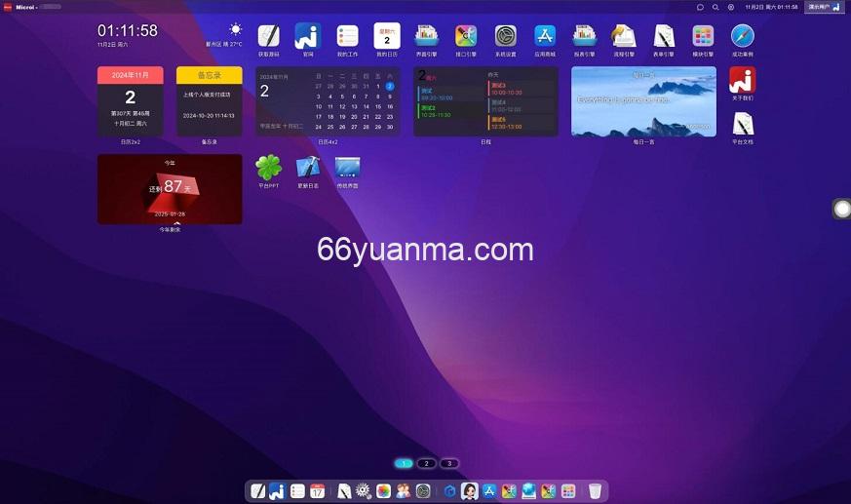Screen dimensions: 851x504
Task: Open the colorful Photos icon in dock
Action: [x=384, y=491]
